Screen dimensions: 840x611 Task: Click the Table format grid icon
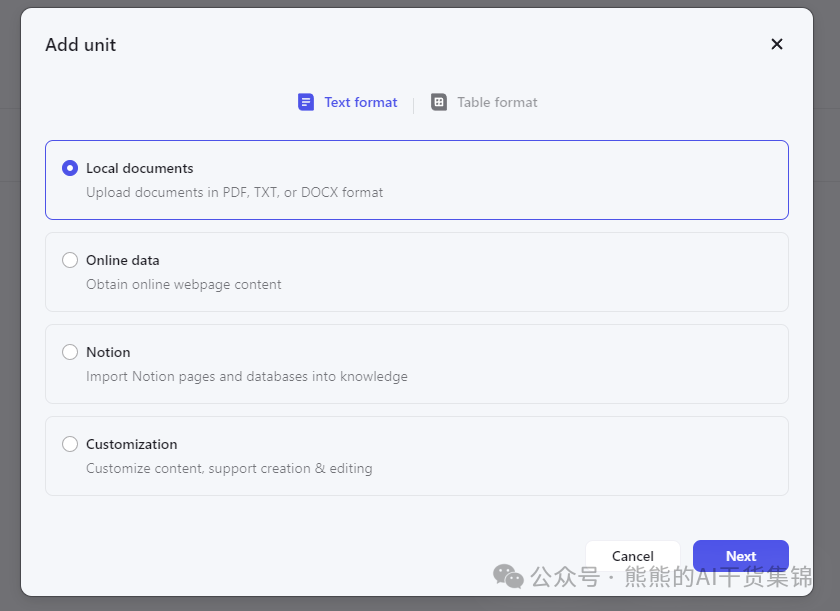pyautogui.click(x=439, y=102)
